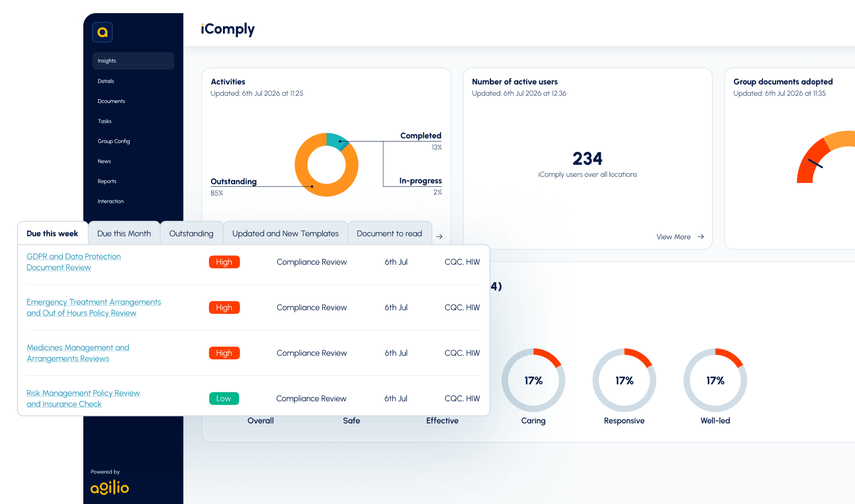855x504 pixels.
Task: Open the Updated and New Templates tab
Action: click(286, 233)
